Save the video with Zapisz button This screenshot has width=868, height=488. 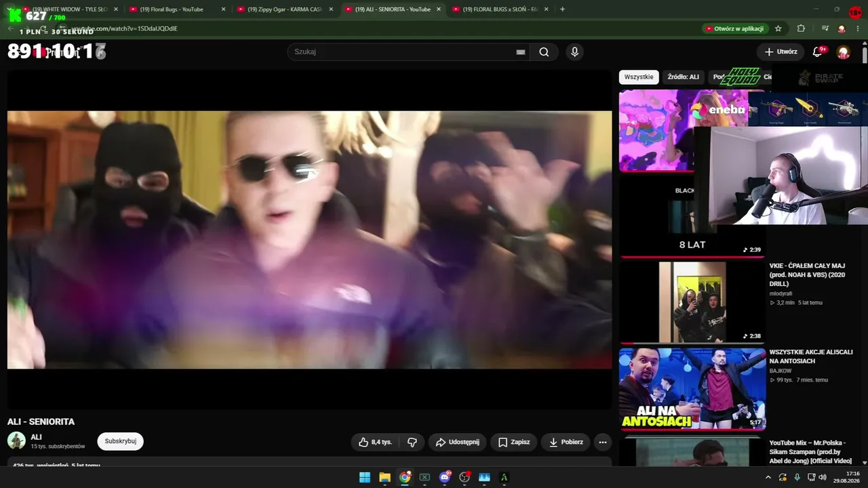(513, 442)
